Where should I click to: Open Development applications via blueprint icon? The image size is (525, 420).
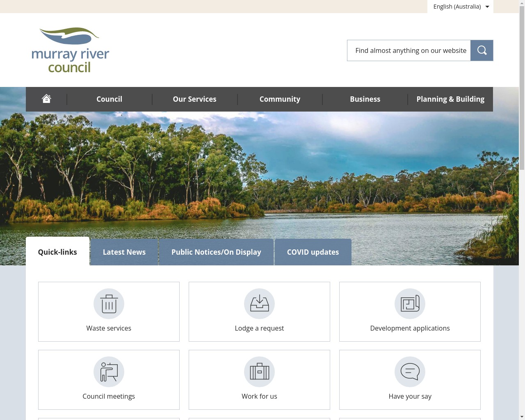[410, 304]
